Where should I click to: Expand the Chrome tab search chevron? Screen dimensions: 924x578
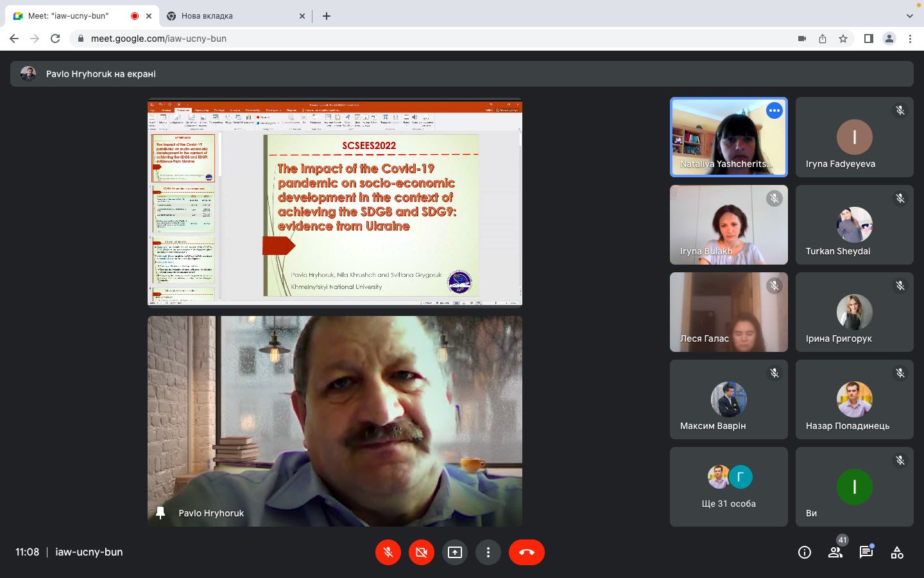pos(909,16)
